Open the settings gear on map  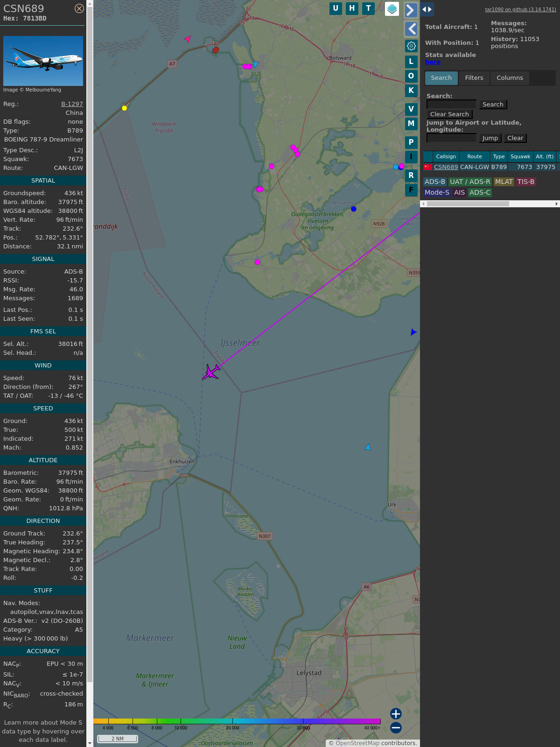pyautogui.click(x=411, y=46)
